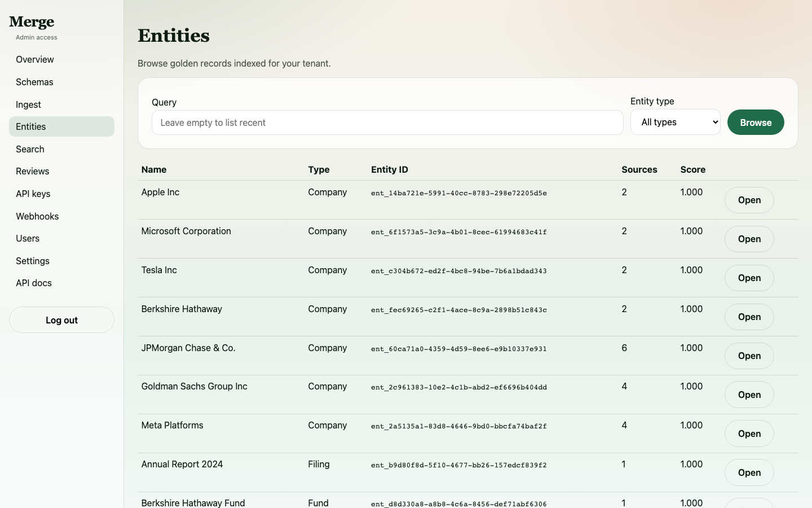Open the Webhooks section
The height and width of the screenshot is (508, 812).
[x=61, y=216]
